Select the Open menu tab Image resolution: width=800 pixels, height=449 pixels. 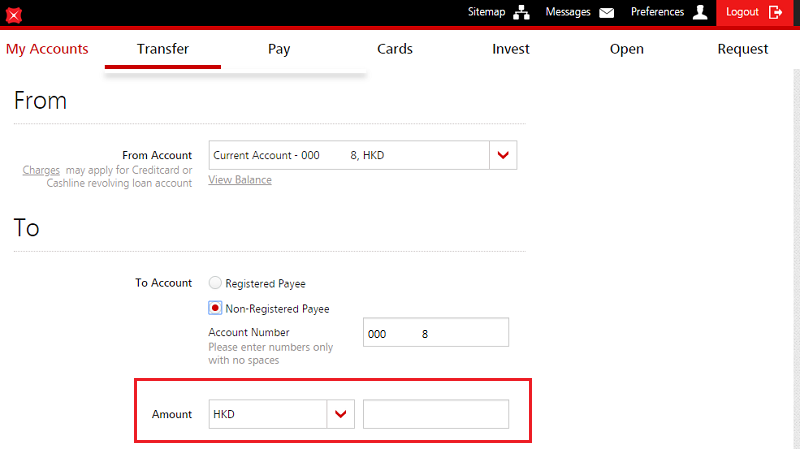[627, 49]
